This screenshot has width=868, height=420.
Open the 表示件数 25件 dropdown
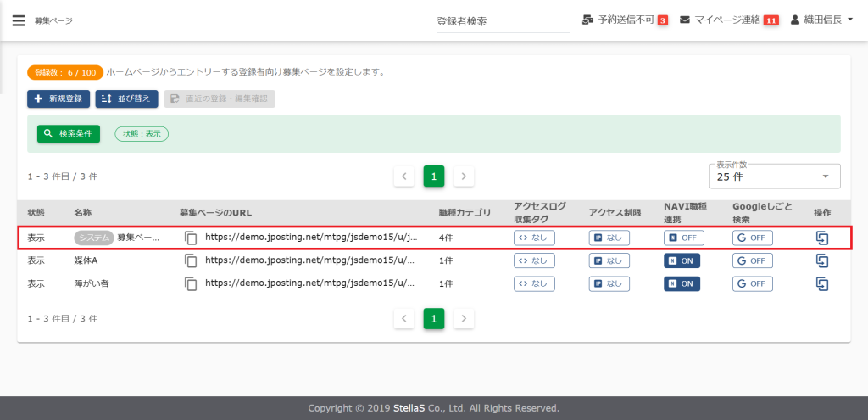(774, 176)
